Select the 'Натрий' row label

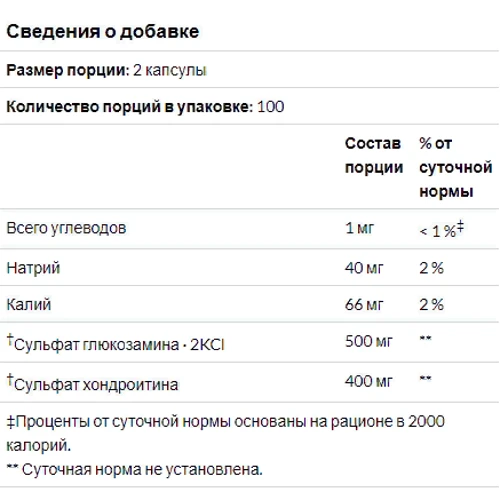point(33,268)
